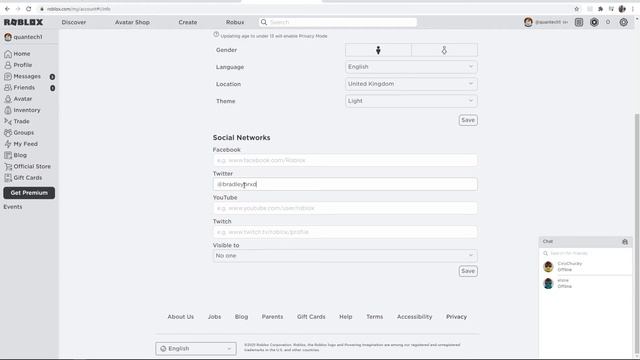The image size is (640, 360).
Task: Open the Privacy footer link
Action: pos(456,317)
